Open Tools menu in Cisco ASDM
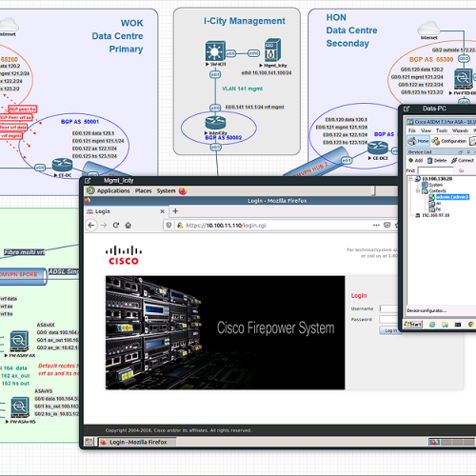 [442, 130]
